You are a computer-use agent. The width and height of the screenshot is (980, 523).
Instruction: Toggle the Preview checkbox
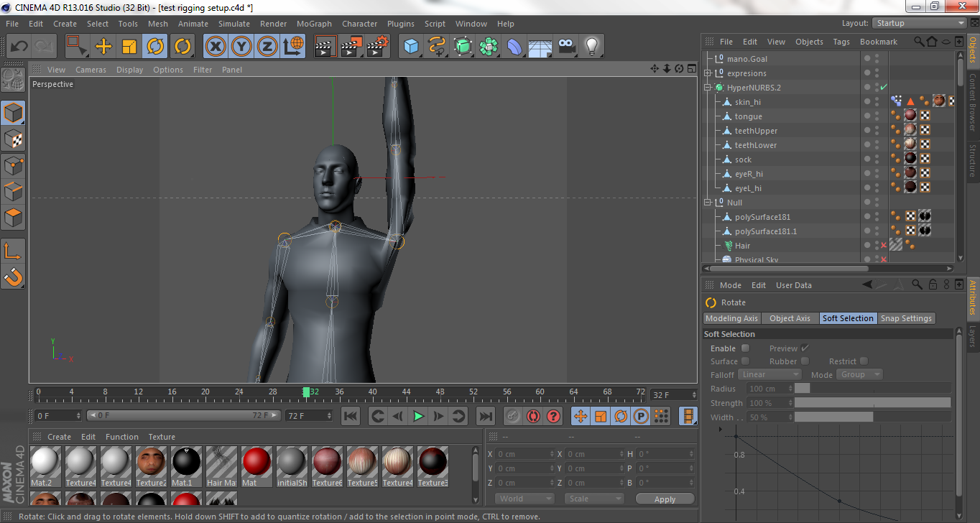[805, 348]
